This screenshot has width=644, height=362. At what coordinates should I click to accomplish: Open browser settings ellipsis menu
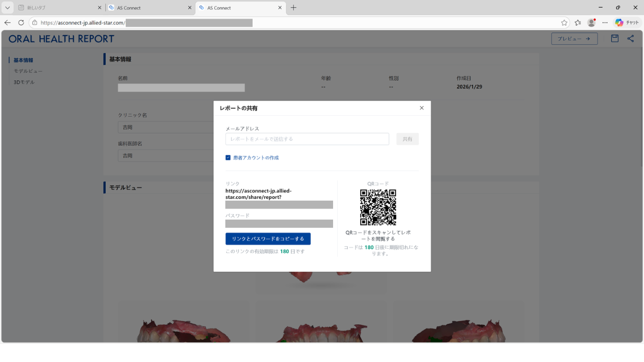click(605, 23)
